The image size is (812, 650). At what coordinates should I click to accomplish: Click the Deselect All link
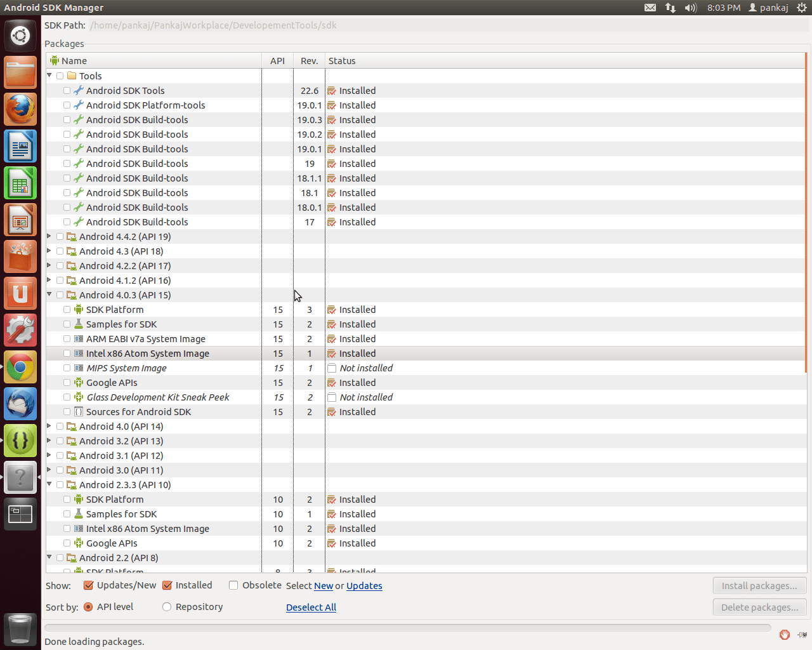[311, 607]
